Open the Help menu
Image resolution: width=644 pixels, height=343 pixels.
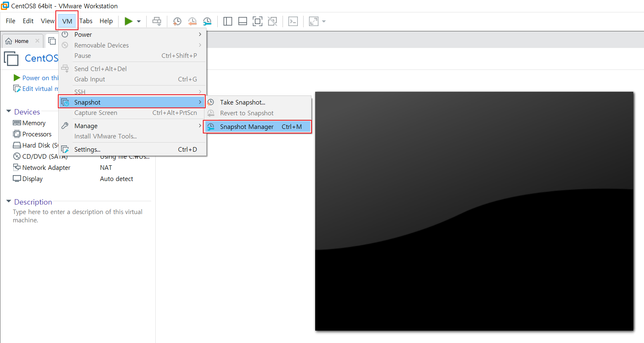(106, 21)
